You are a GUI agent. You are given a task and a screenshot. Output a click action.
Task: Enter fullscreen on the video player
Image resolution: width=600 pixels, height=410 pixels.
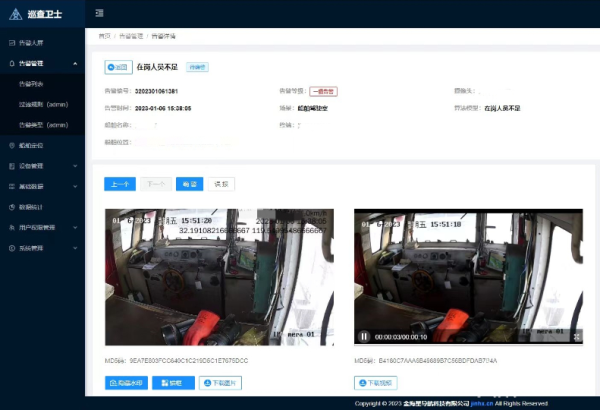[575, 337]
